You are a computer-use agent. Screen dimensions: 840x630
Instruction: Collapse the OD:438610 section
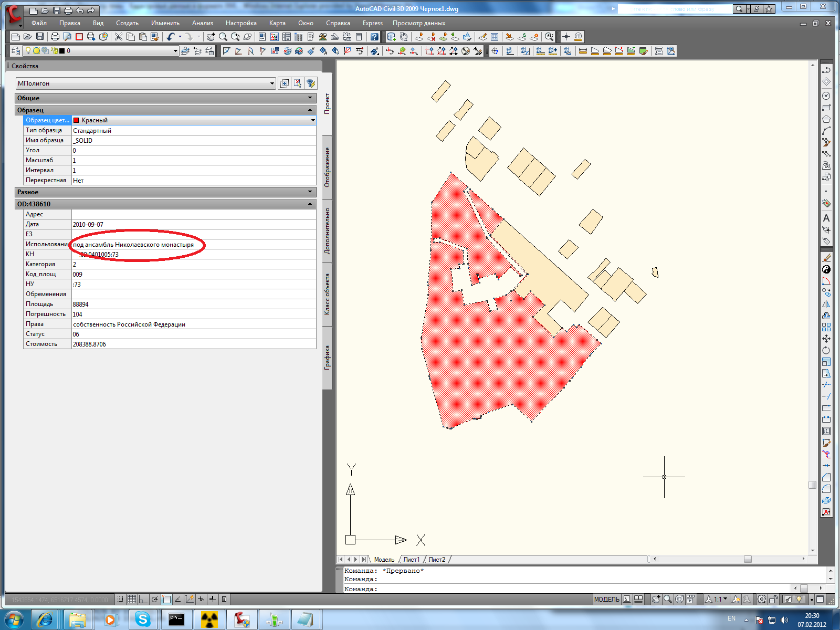click(x=310, y=204)
